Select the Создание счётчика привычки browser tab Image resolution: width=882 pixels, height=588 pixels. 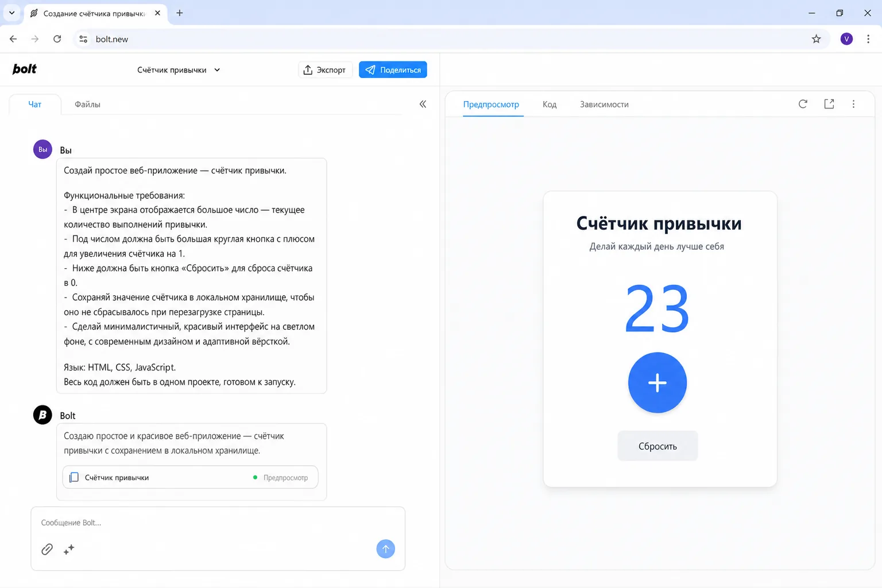[x=95, y=13]
